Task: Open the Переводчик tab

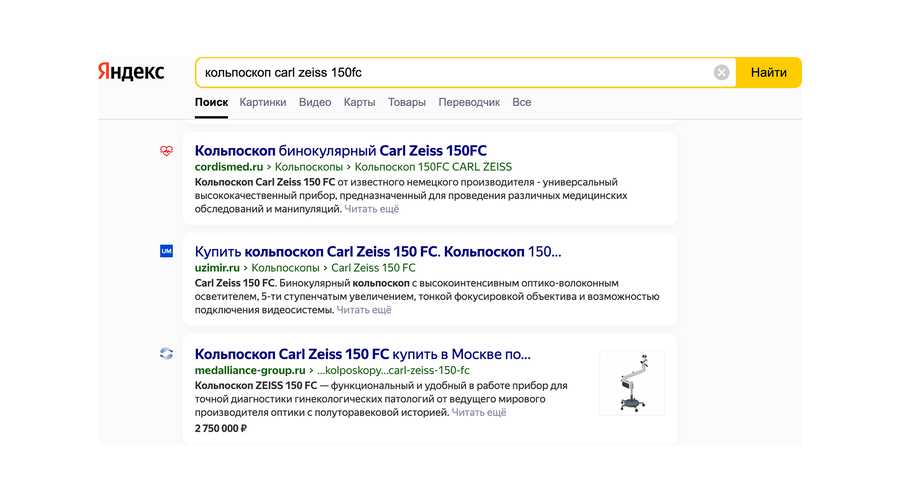Action: pyautogui.click(x=469, y=102)
